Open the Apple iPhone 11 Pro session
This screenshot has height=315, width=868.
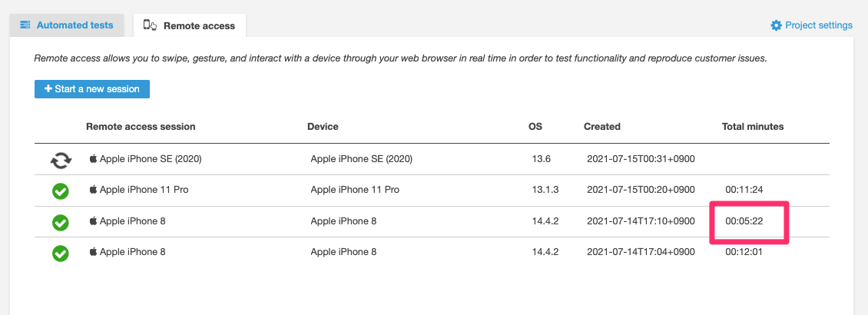139,190
